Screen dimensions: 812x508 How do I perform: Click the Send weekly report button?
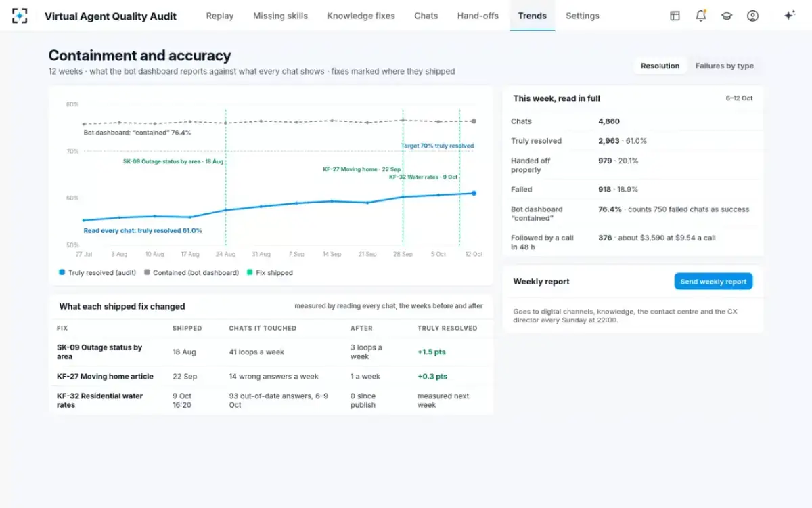tap(713, 282)
